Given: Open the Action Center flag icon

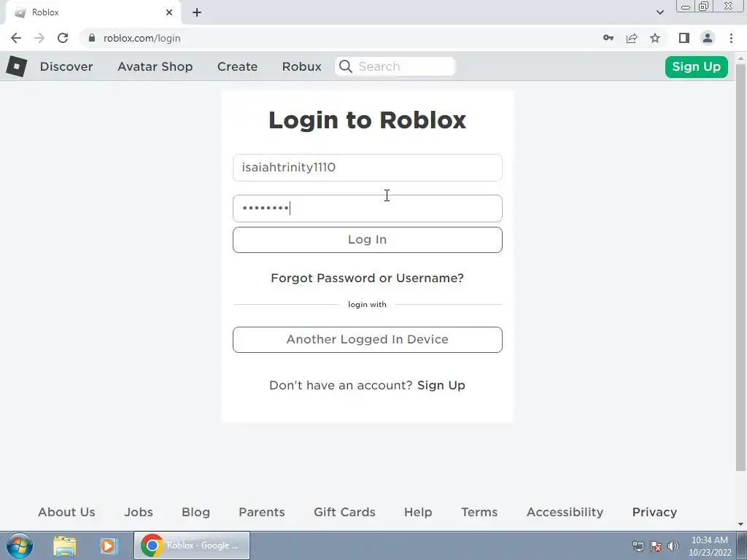Looking at the screenshot, I should (x=656, y=546).
